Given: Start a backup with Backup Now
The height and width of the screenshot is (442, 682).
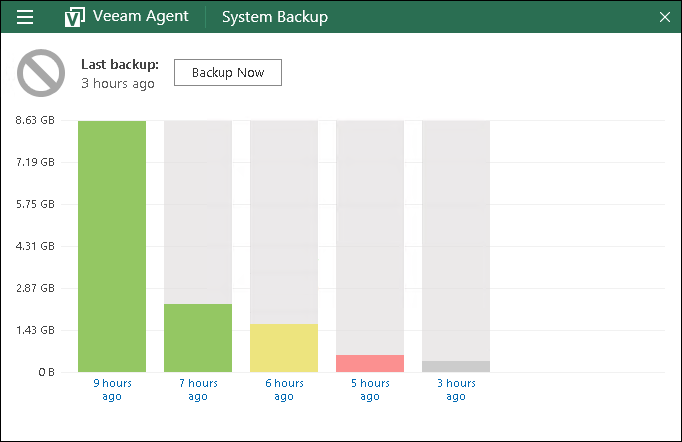Looking at the screenshot, I should click(x=227, y=73).
